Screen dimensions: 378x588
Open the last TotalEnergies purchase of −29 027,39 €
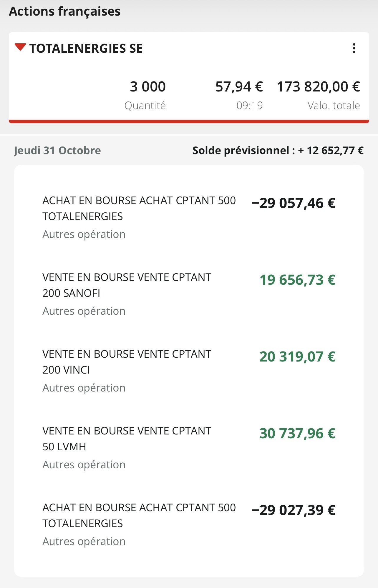139,515
